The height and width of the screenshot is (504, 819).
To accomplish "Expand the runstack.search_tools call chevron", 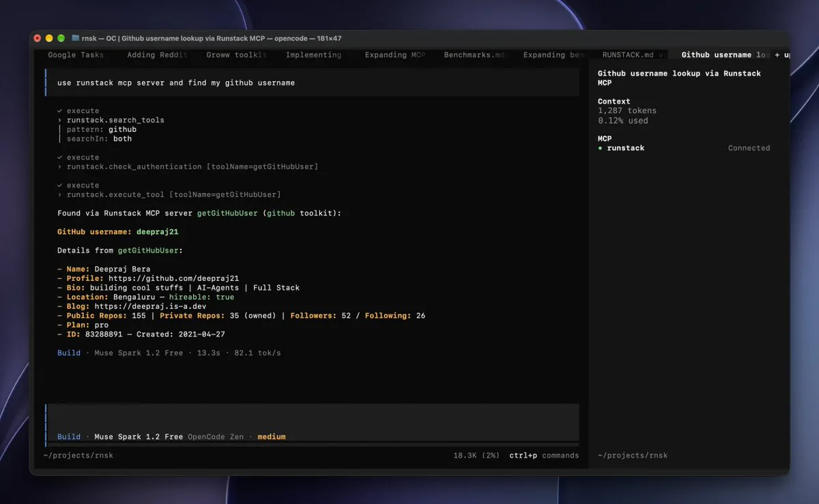I will pos(60,120).
